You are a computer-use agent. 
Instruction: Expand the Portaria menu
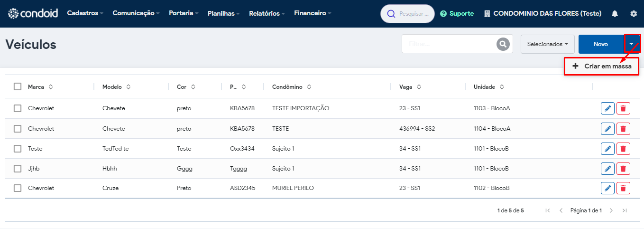(x=184, y=13)
